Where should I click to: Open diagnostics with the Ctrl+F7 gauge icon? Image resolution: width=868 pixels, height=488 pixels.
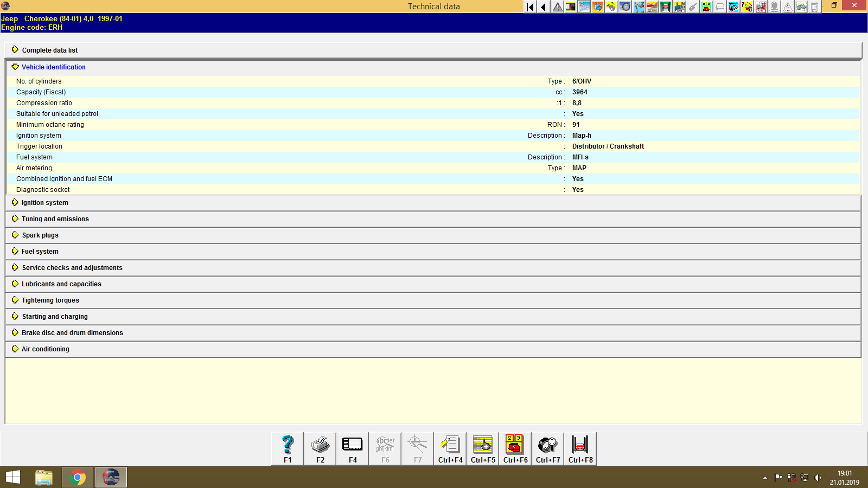[x=547, y=448]
